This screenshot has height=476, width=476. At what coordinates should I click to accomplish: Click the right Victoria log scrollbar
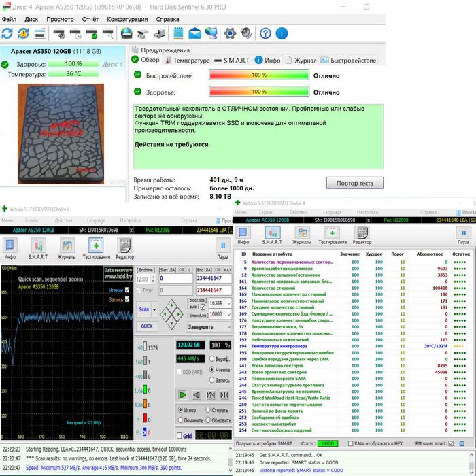tap(471, 462)
